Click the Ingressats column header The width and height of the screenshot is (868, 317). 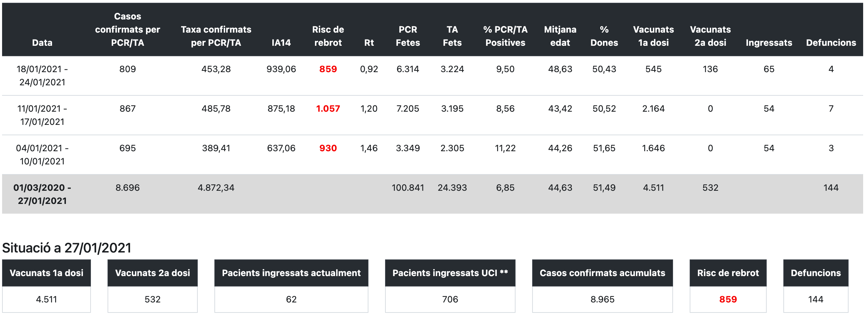769,43
